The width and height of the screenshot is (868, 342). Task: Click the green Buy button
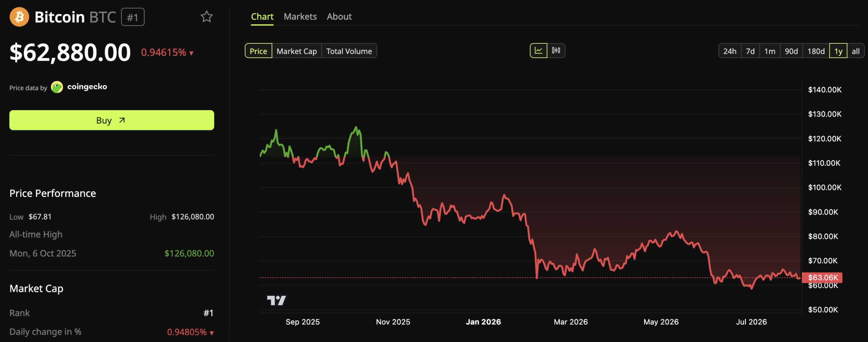(x=112, y=120)
